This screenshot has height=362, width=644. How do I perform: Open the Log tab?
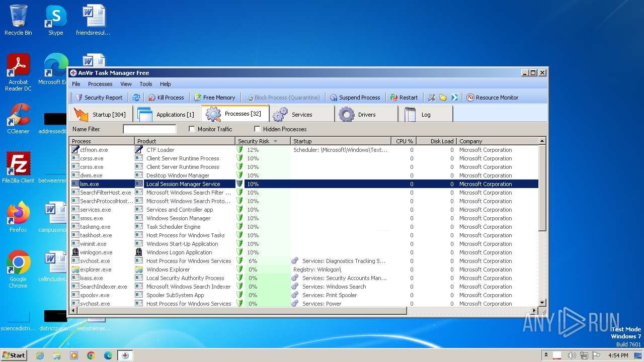(x=425, y=114)
